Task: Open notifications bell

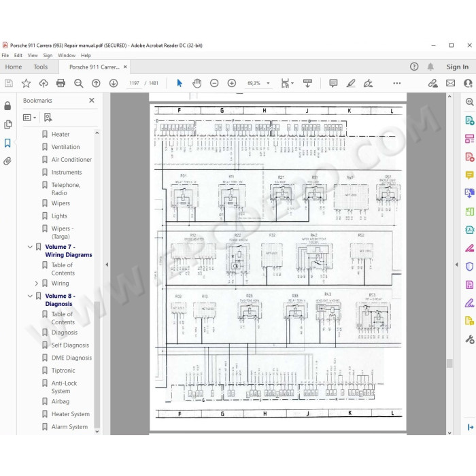Action: pyautogui.click(x=430, y=67)
